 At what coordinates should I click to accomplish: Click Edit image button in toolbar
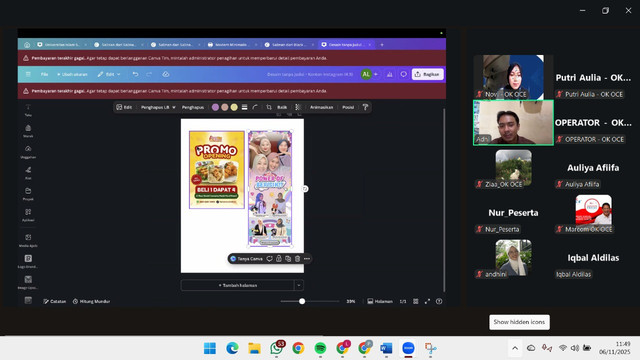click(x=124, y=107)
